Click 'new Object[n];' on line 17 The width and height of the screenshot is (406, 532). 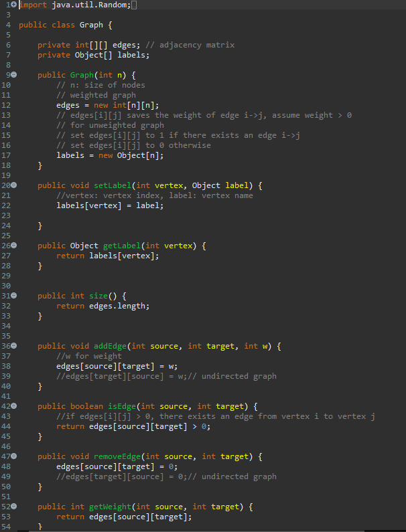(x=131, y=155)
